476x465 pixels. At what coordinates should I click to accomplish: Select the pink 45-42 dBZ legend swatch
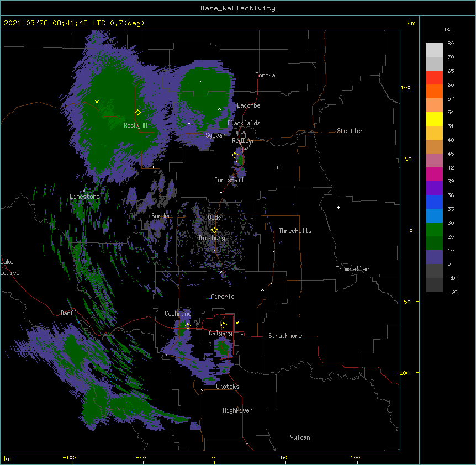434,161
